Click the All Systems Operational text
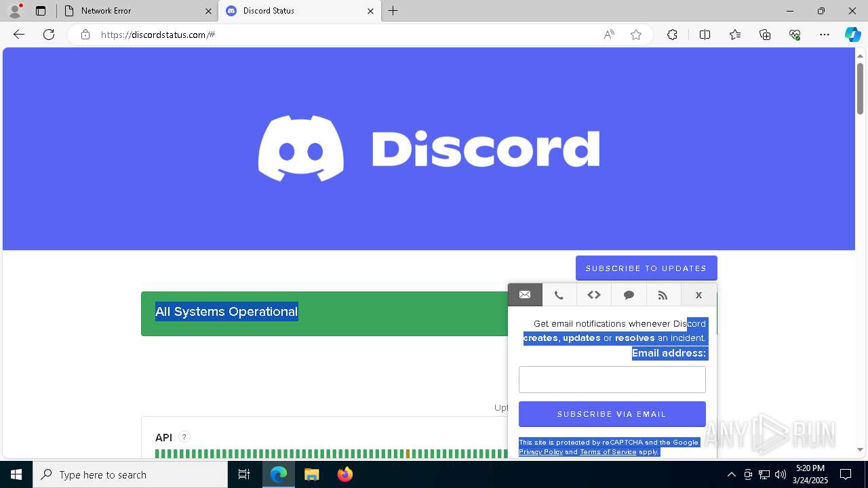This screenshot has height=488, width=868. (x=226, y=312)
